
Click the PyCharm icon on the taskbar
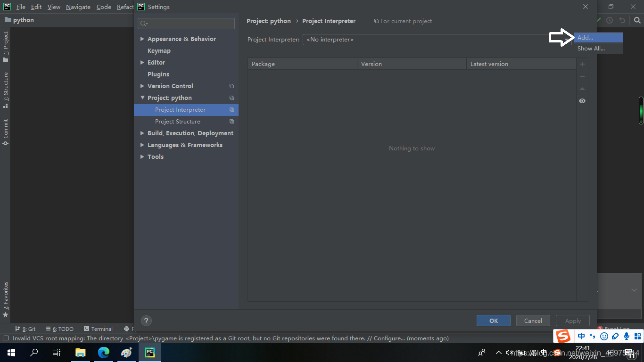[x=150, y=353]
